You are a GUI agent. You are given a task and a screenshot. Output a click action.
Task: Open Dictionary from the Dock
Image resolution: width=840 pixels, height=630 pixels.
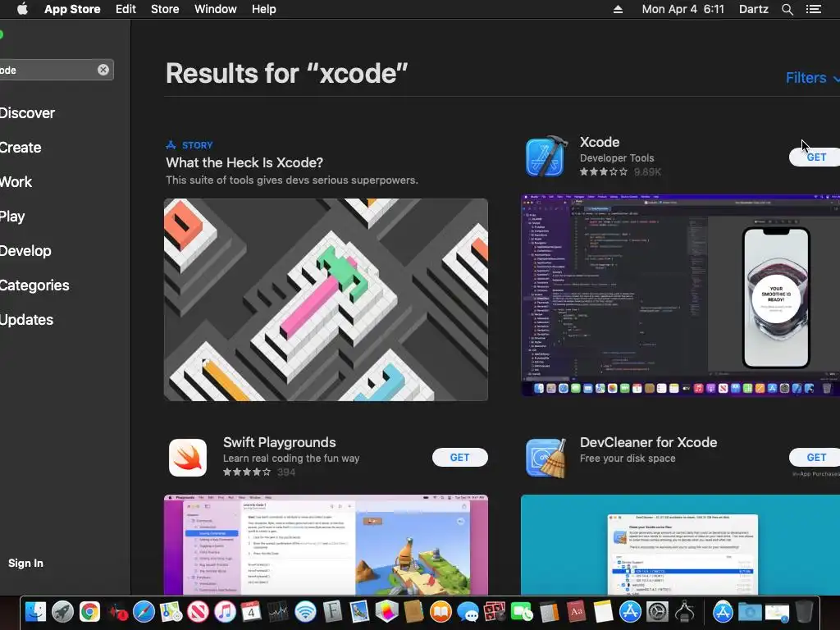[576, 611]
